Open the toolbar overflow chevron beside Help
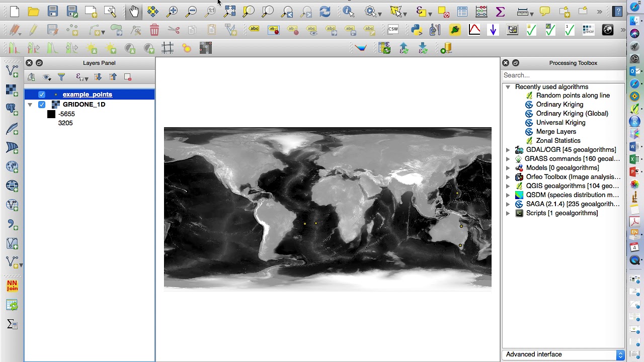The height and width of the screenshot is (362, 644). pos(600,11)
